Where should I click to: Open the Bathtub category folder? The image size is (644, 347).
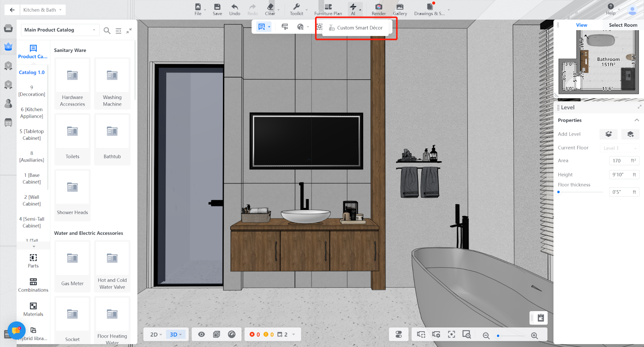click(x=112, y=139)
